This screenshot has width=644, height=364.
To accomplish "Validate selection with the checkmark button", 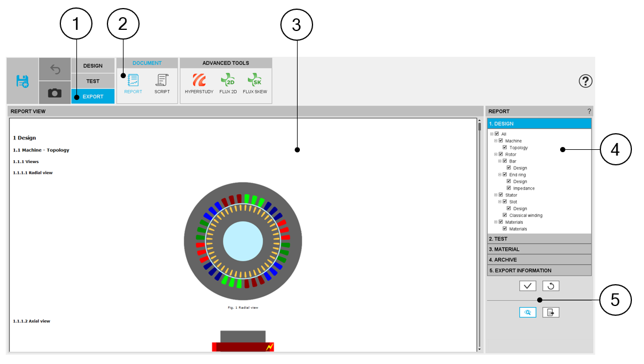I will click(527, 286).
